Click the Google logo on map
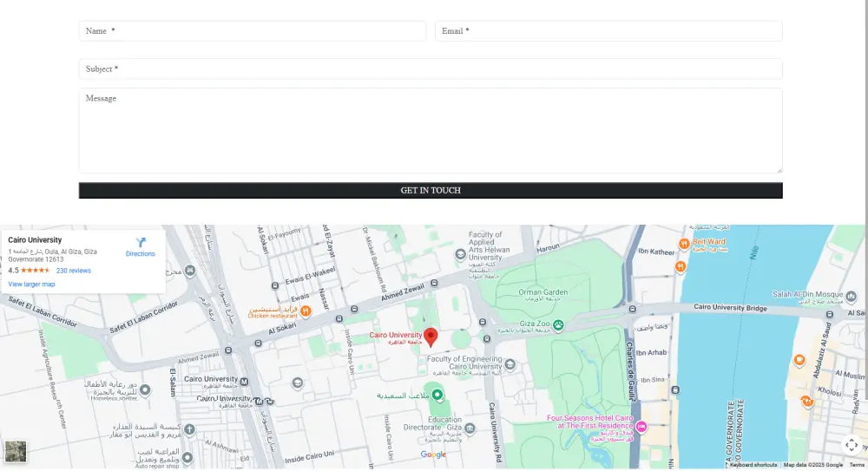Image resolution: width=868 pixels, height=471 pixels. click(433, 455)
